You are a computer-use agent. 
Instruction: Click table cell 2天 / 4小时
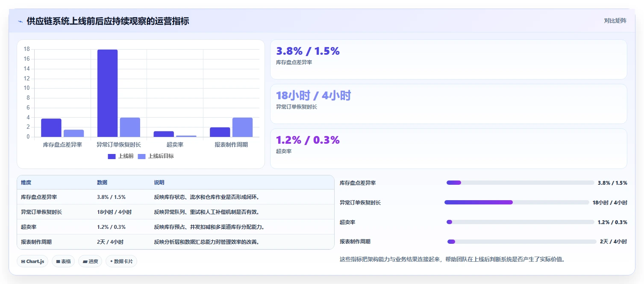click(110, 242)
